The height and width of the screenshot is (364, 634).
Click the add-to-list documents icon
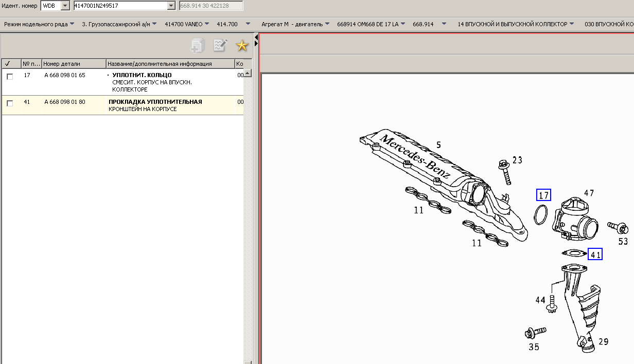(197, 46)
